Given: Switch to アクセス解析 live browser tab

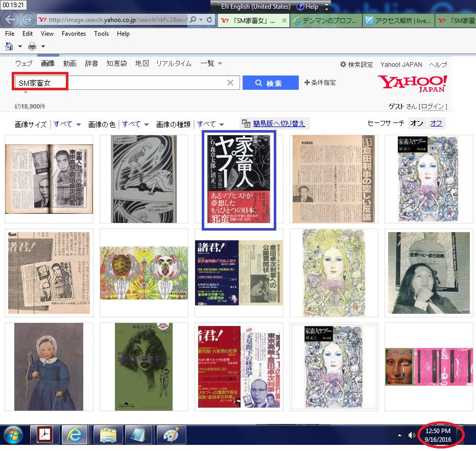Looking at the screenshot, I should click(x=398, y=20).
